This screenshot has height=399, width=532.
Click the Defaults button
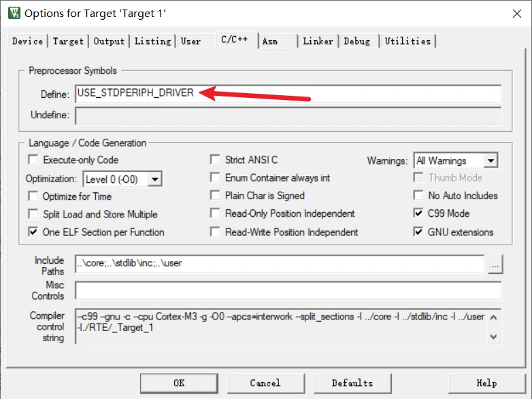pyautogui.click(x=352, y=383)
